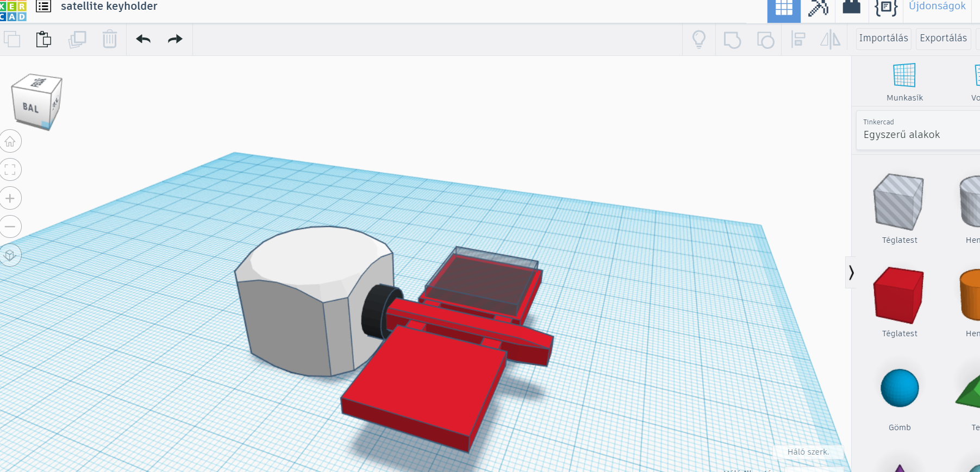
Task: Open the designs list icon
Action: tap(43, 7)
